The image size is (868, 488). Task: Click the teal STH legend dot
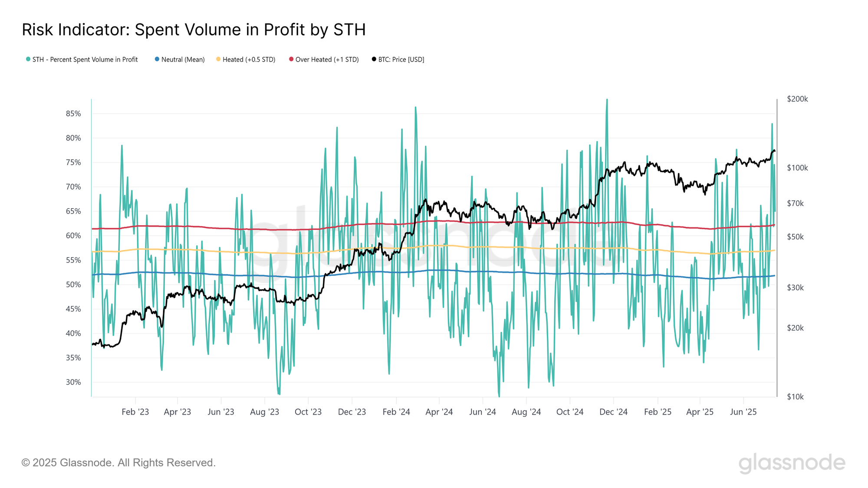[28, 59]
